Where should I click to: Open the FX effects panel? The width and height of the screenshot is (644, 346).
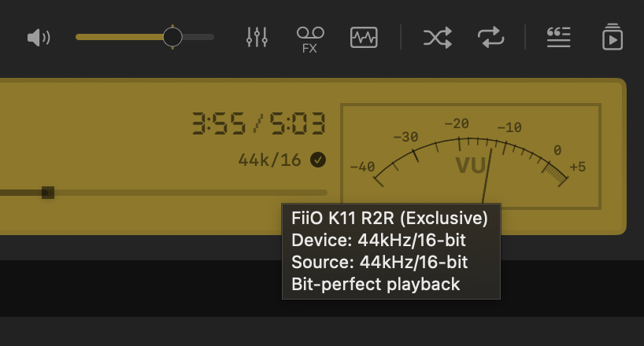pyautogui.click(x=309, y=38)
